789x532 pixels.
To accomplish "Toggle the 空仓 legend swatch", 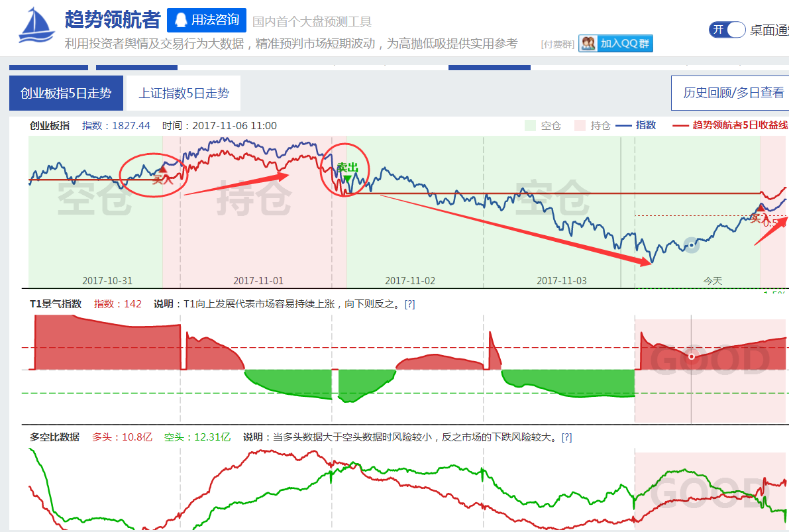I will point(530,125).
